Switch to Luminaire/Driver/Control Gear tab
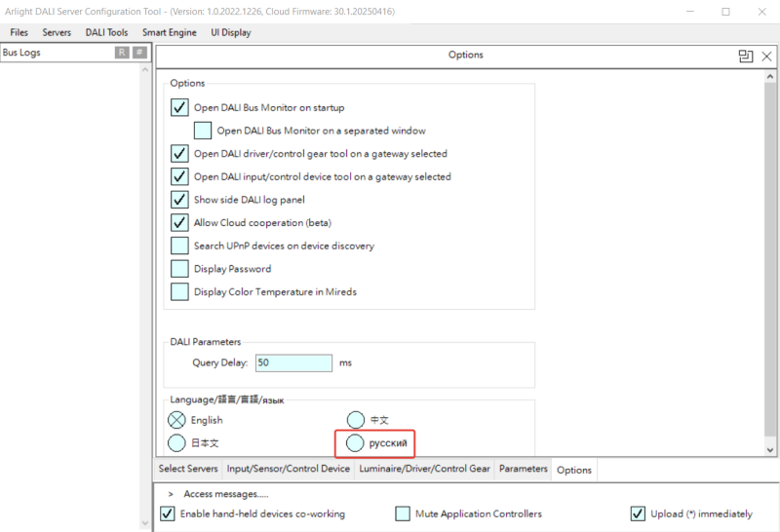780x532 pixels. click(x=424, y=469)
